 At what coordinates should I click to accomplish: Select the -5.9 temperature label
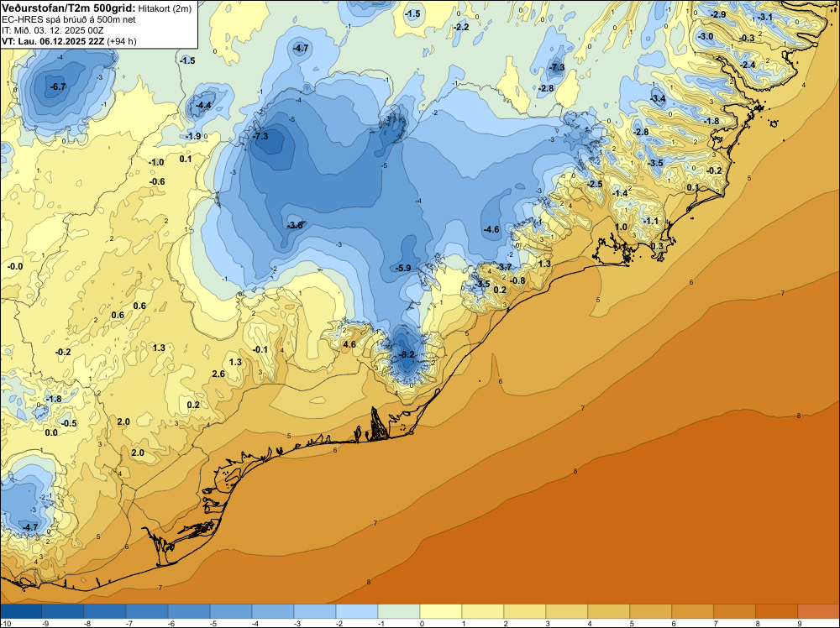point(403,268)
